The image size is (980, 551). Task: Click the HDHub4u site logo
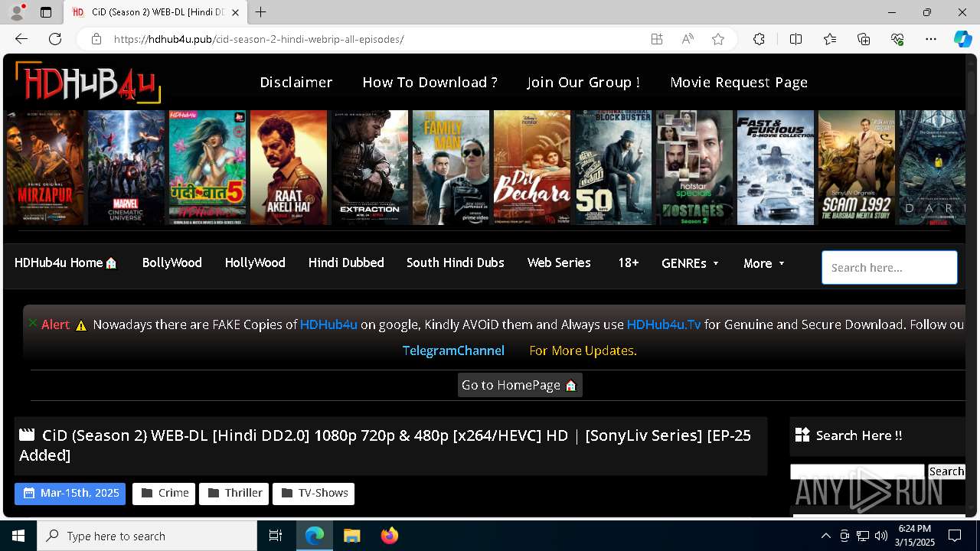88,82
